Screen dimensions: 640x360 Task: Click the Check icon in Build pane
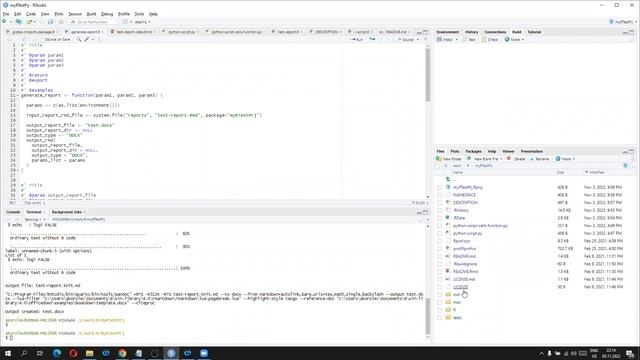coord(484,40)
